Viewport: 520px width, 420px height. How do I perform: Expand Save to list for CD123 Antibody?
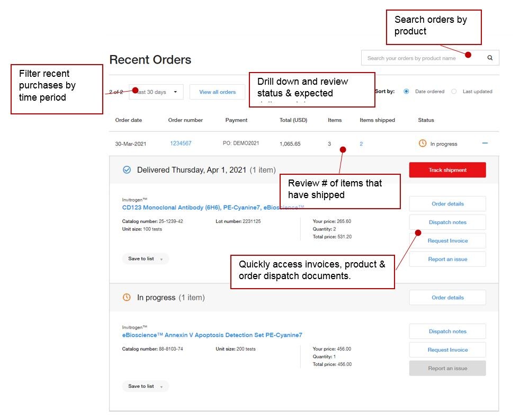(145, 259)
